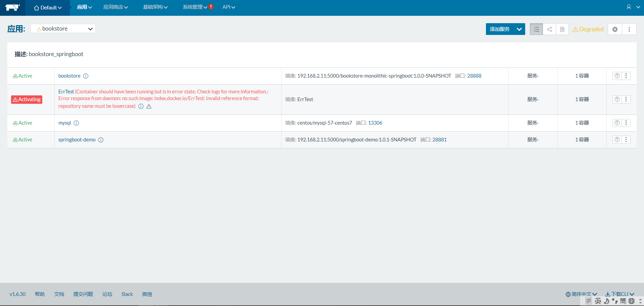Click the springboot-demo:1.0.1-SNAPSHOT image text

[x=357, y=140]
